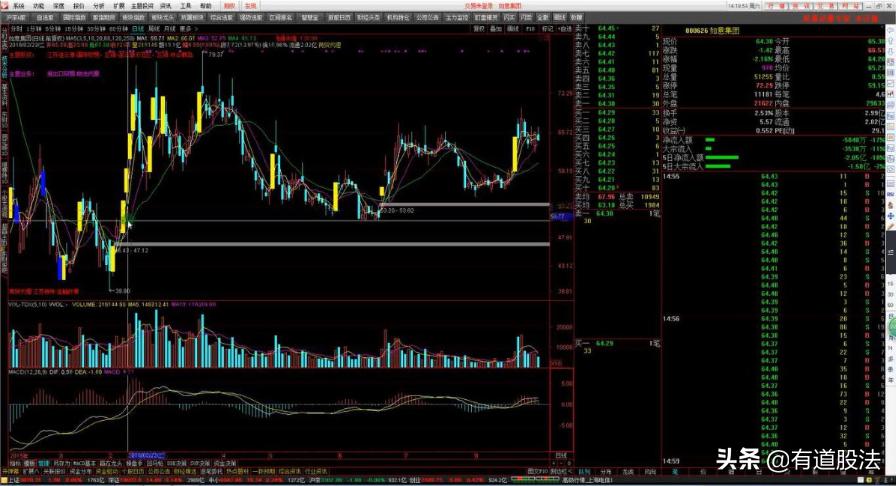Switch chart to 30分钟 period
This screenshot has width=896, height=486.
tap(96, 29)
